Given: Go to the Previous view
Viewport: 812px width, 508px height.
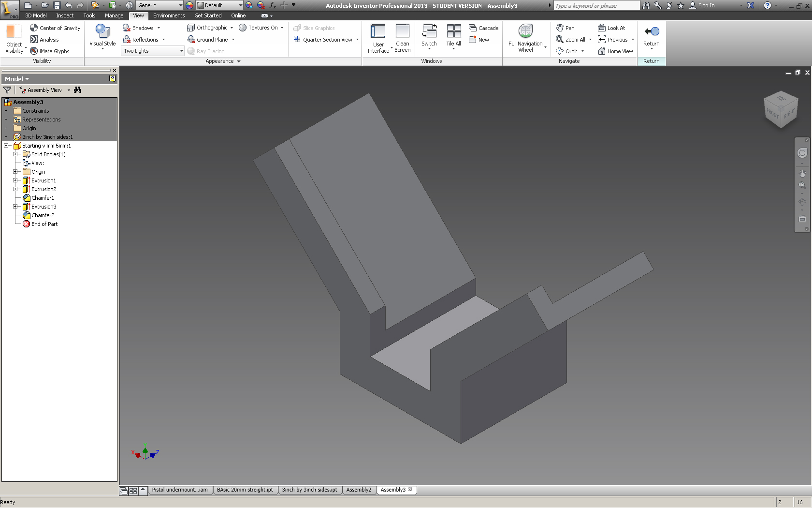Looking at the screenshot, I should coord(613,40).
